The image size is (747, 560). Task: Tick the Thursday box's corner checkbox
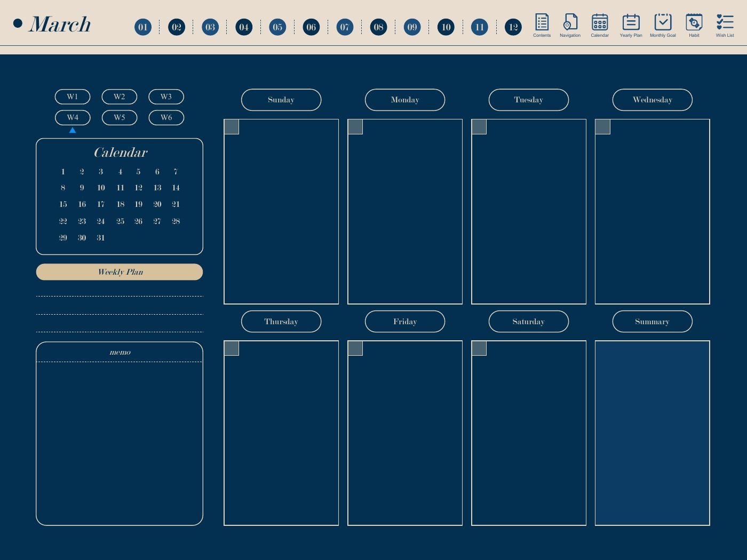tap(232, 348)
